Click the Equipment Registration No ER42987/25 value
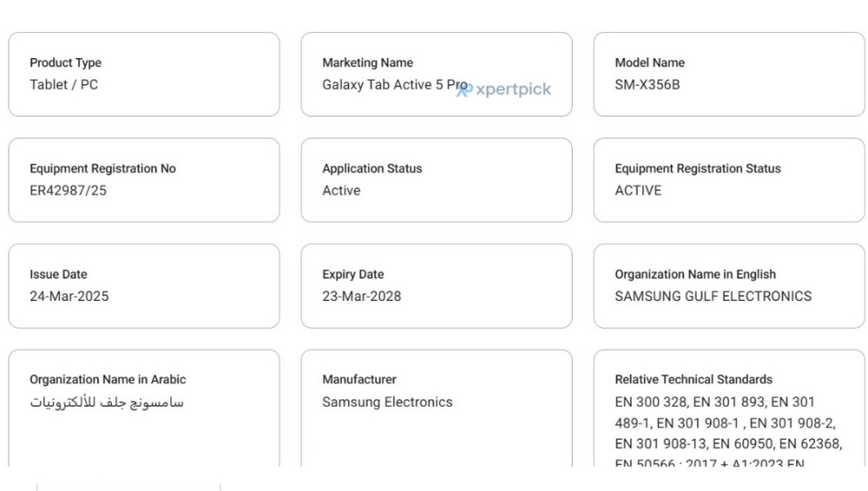This screenshot has height=491, width=868. [68, 191]
